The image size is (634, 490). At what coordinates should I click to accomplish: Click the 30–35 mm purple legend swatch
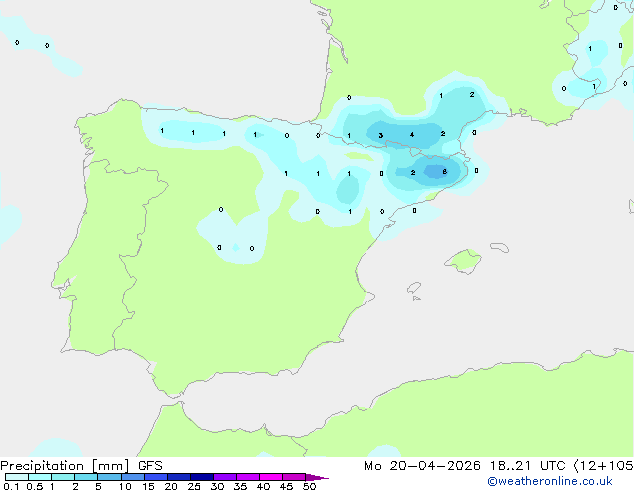[x=225, y=477]
